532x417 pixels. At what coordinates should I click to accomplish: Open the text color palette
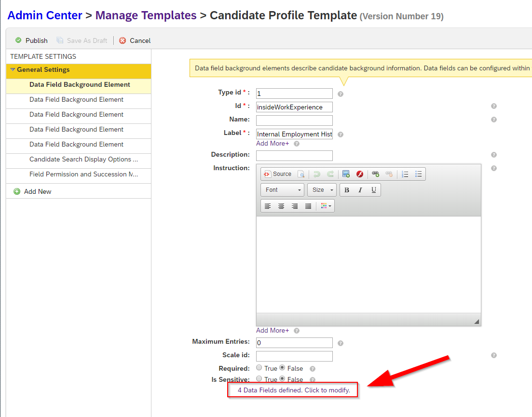coord(326,206)
